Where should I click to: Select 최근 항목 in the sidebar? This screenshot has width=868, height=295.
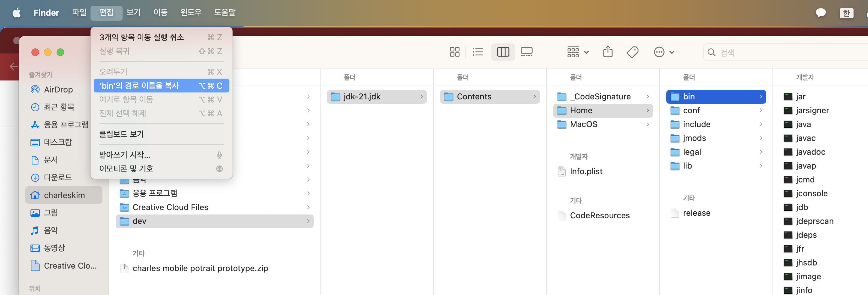63,107
